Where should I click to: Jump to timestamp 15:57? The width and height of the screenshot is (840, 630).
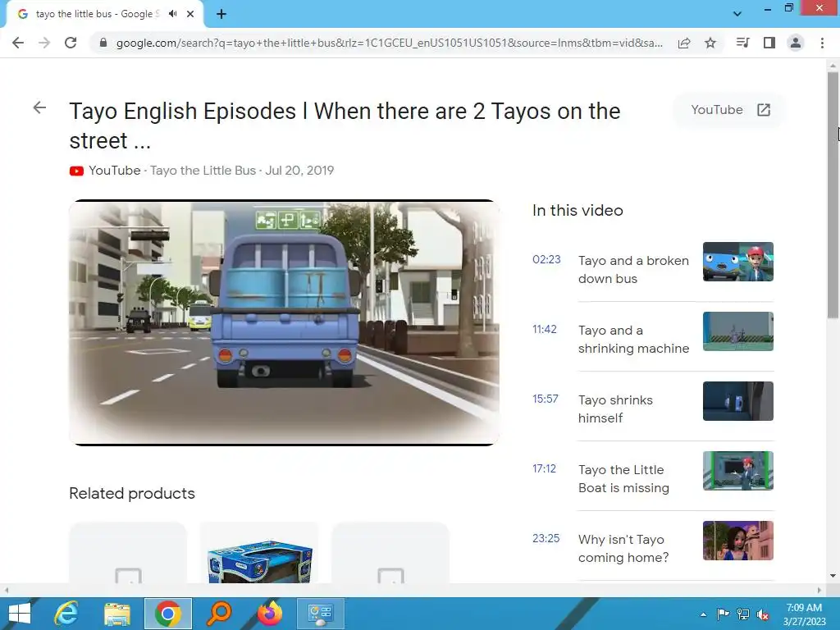click(546, 399)
